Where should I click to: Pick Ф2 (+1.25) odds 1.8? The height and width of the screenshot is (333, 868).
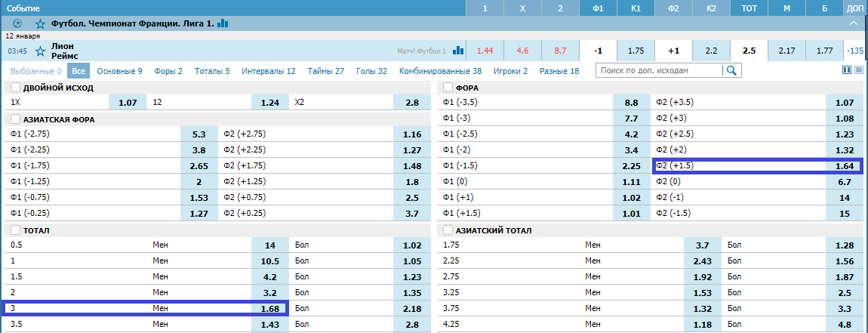[x=412, y=181]
